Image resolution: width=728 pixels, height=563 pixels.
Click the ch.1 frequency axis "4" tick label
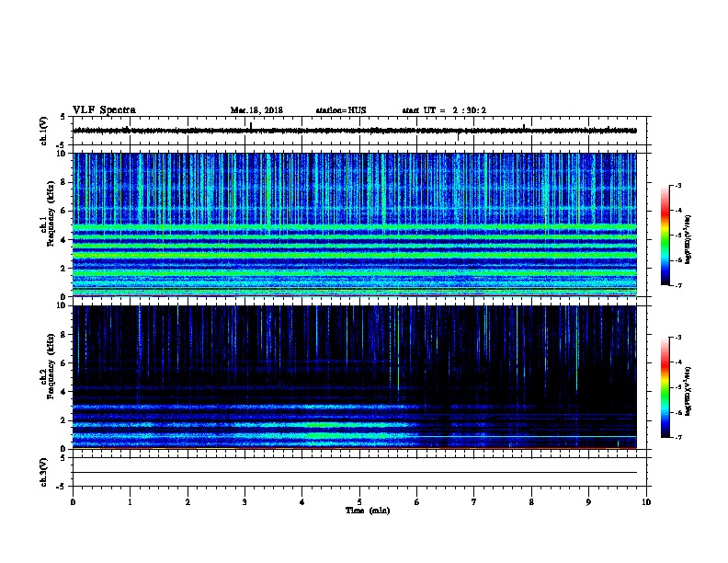64,240
